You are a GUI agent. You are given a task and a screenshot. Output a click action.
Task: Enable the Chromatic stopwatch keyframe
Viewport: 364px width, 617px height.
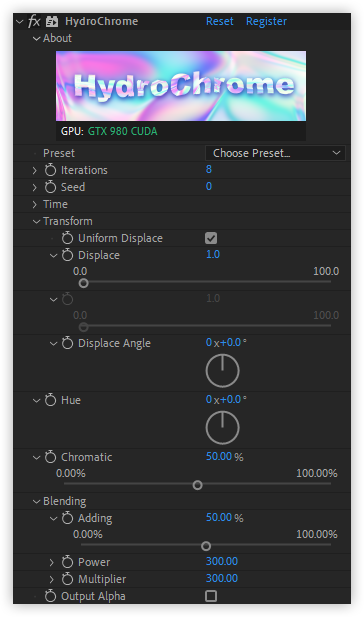(x=50, y=457)
